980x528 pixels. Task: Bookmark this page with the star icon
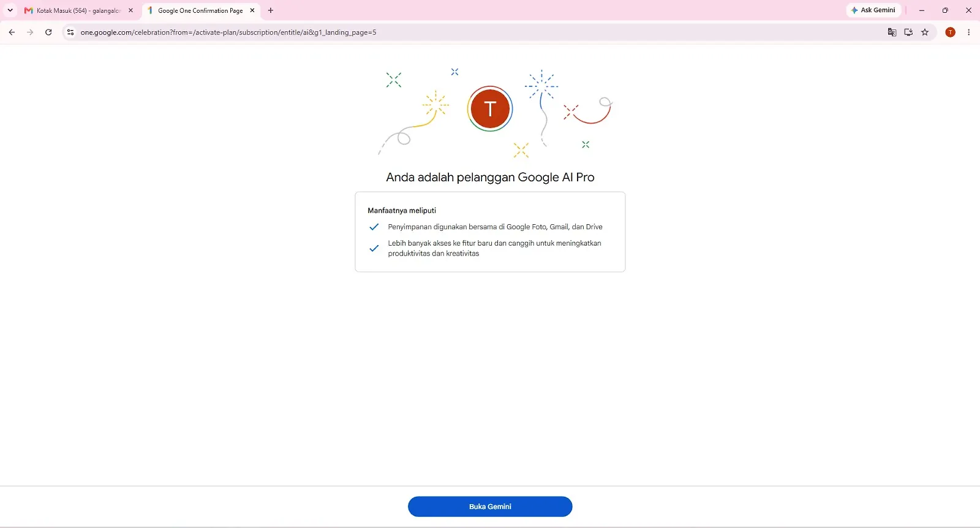(x=925, y=32)
